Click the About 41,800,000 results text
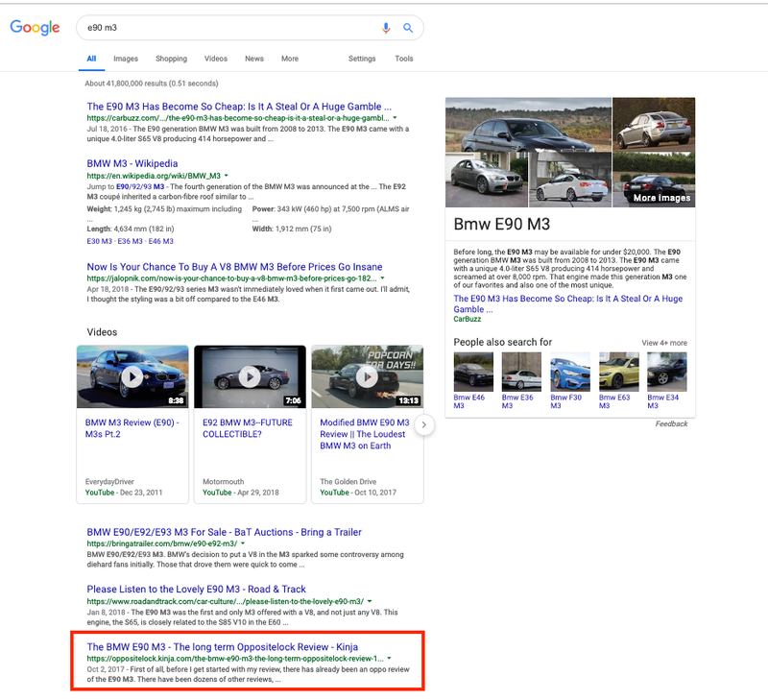768x700 pixels. coord(152,84)
